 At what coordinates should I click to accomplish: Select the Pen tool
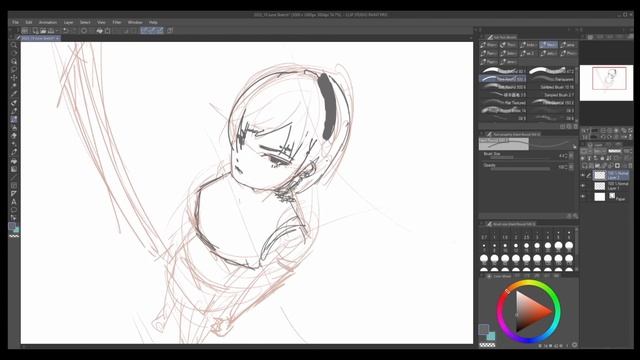[x=14, y=102]
